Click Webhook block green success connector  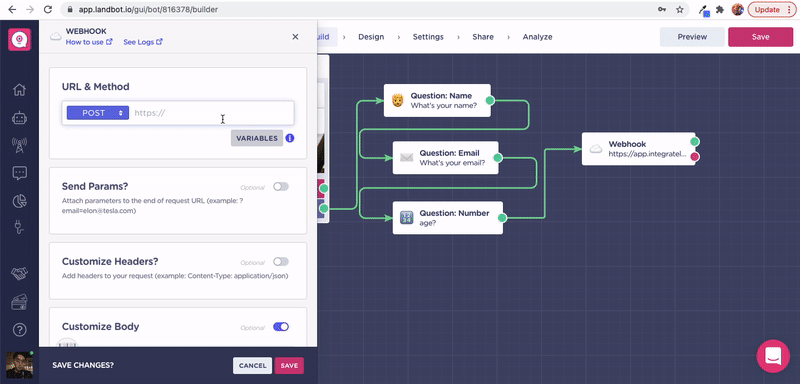tap(694, 141)
